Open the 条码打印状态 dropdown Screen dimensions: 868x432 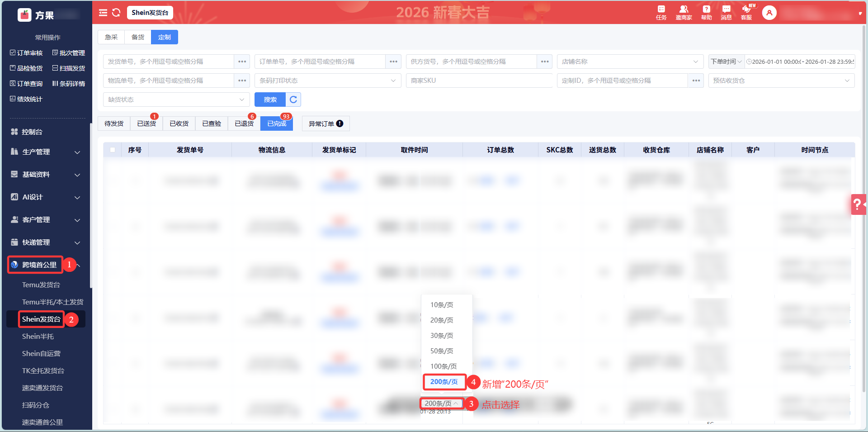(x=328, y=81)
